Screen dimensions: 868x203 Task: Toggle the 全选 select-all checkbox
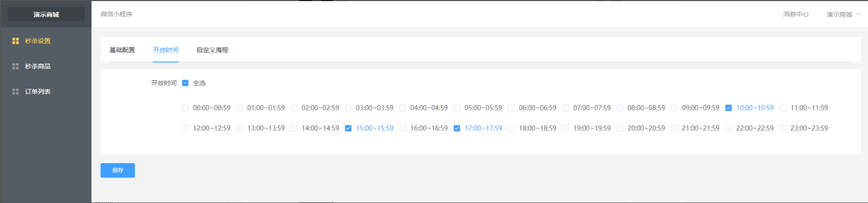(185, 83)
